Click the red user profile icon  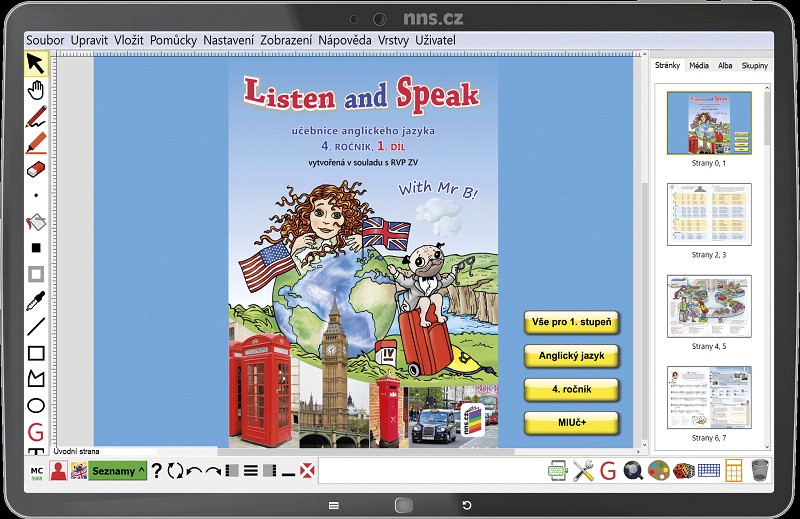click(59, 471)
